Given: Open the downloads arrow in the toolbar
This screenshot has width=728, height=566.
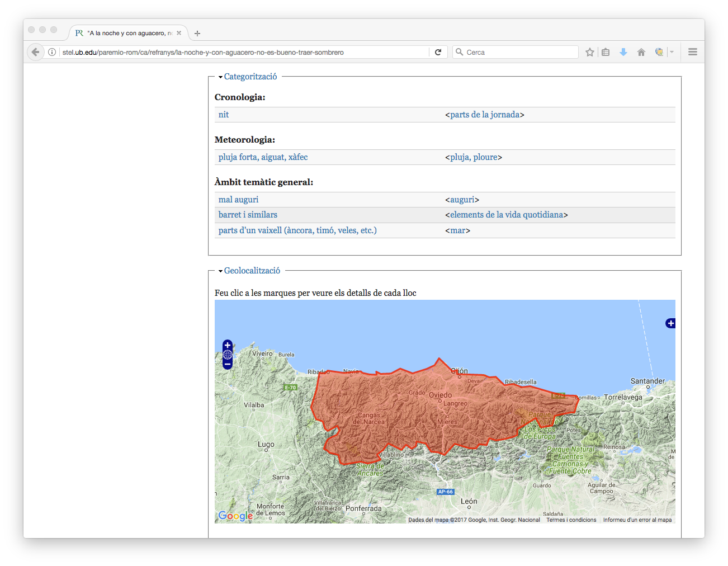Looking at the screenshot, I should [623, 52].
